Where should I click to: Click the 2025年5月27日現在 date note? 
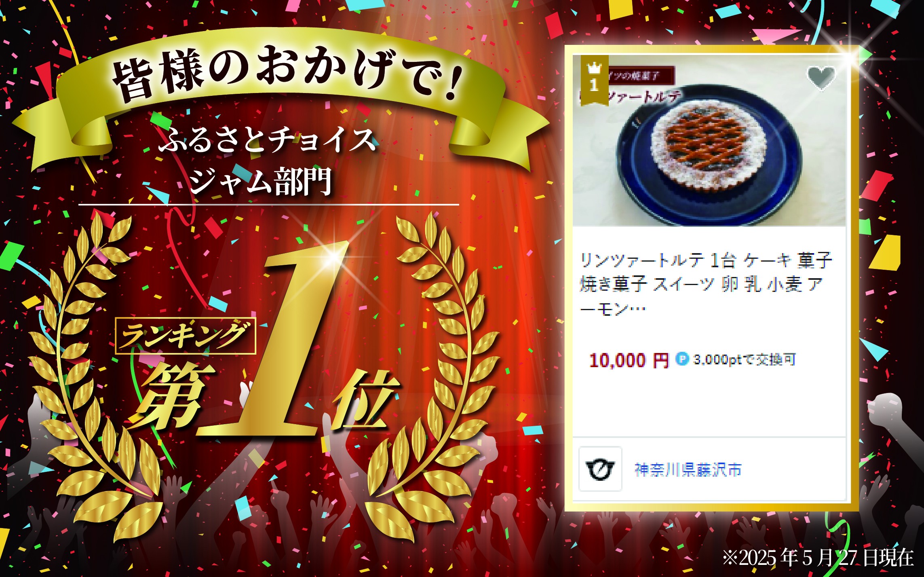tap(818, 558)
